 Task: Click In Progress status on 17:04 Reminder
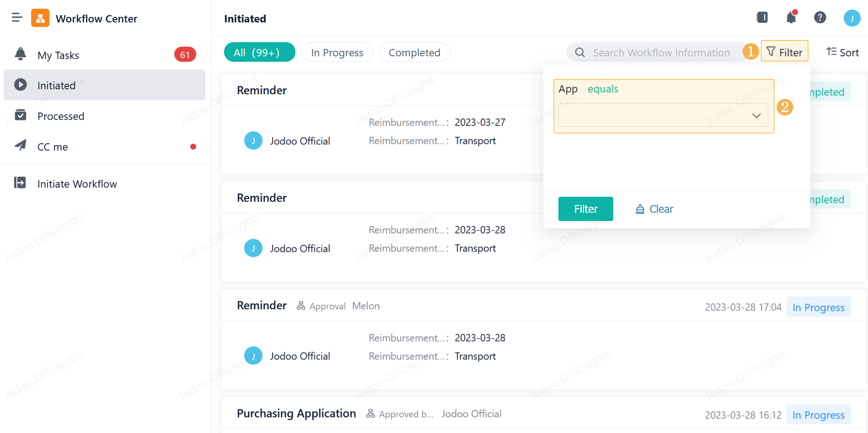pos(819,307)
